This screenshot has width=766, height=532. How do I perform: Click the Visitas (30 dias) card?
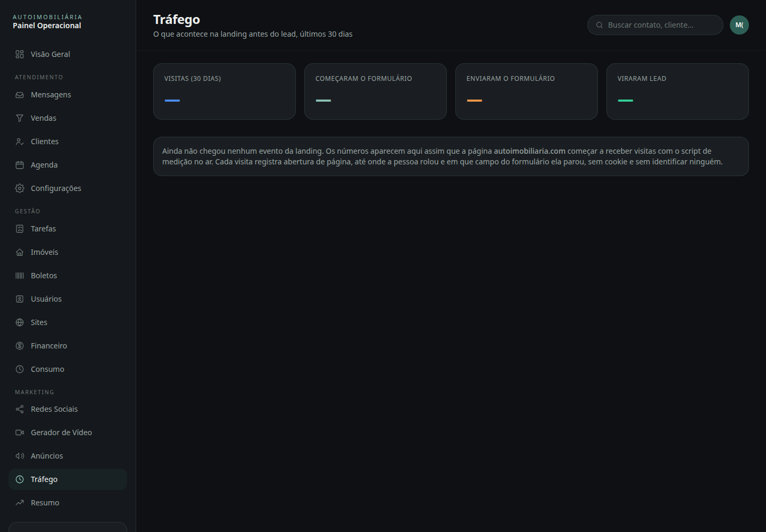(224, 92)
